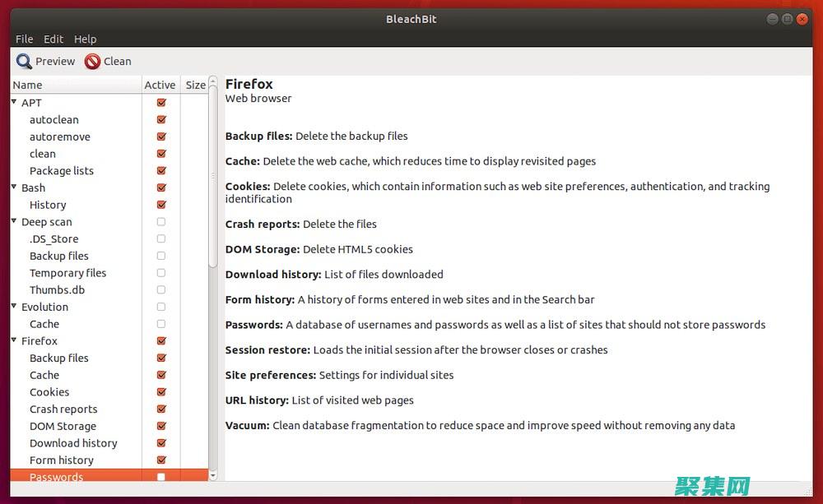Open the File menu

click(x=25, y=39)
